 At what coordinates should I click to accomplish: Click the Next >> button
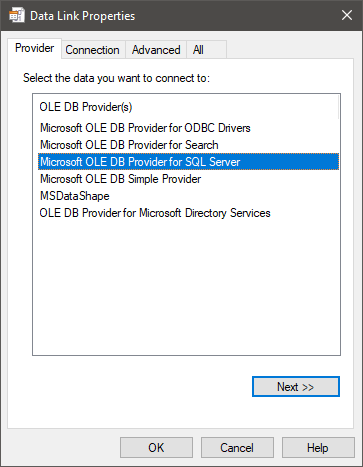[296, 387]
